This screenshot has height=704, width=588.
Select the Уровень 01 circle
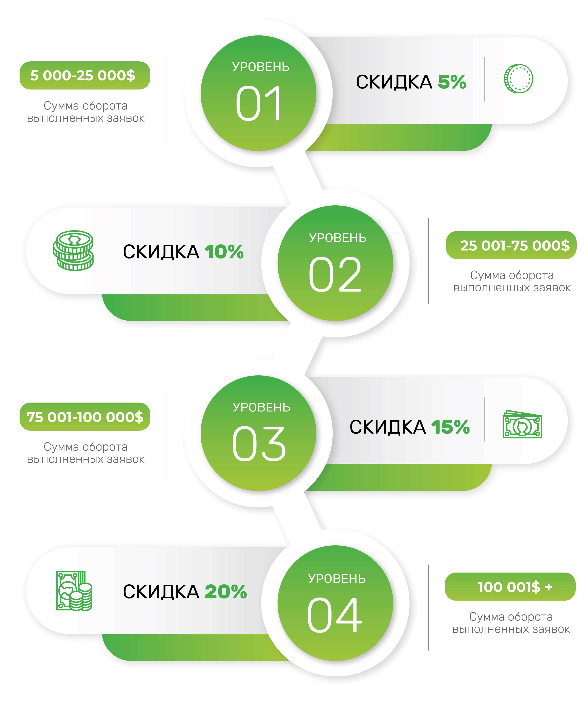pos(258,93)
